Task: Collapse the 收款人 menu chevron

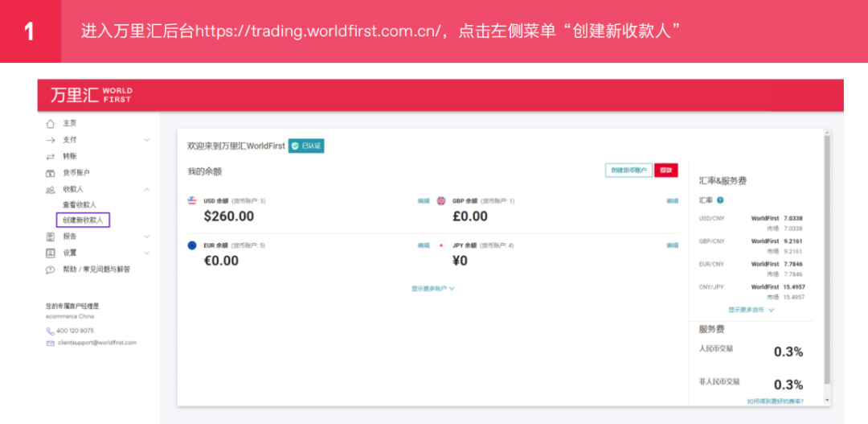Action: click(x=147, y=190)
